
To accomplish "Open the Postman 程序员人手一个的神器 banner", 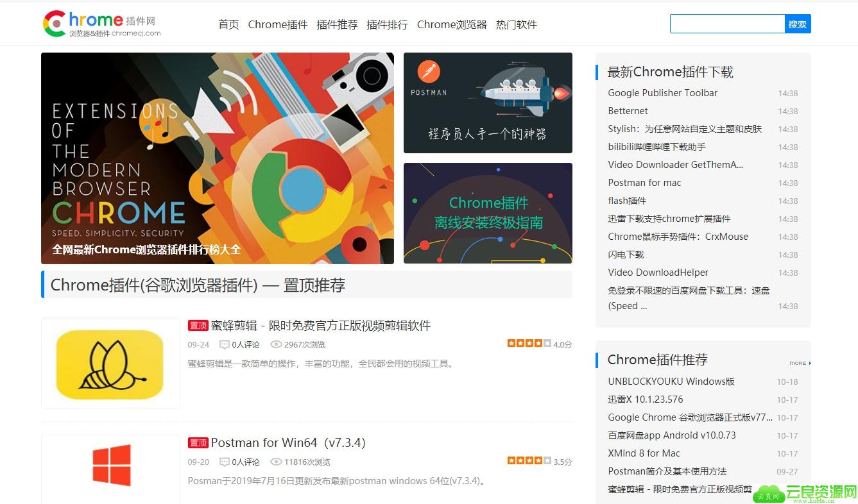I will [x=488, y=103].
